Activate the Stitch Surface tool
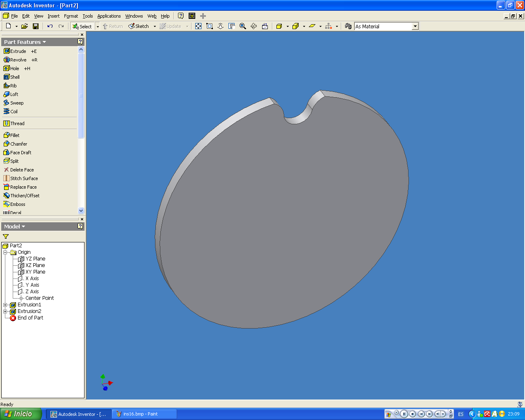The width and height of the screenshot is (525, 420). [x=21, y=178]
